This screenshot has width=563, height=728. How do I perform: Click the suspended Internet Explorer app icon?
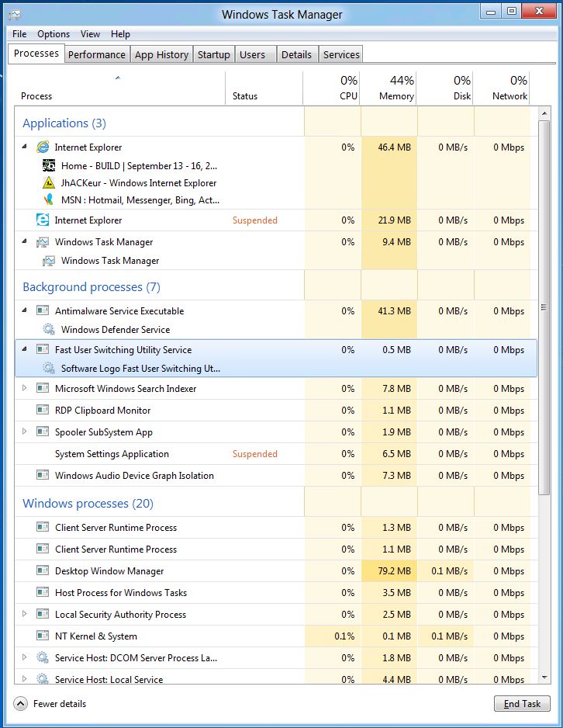pos(43,220)
